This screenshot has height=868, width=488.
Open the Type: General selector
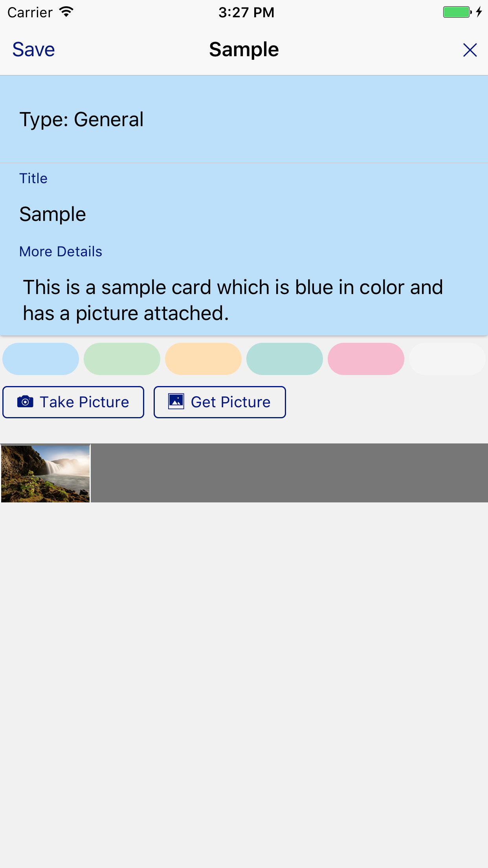pos(244,119)
